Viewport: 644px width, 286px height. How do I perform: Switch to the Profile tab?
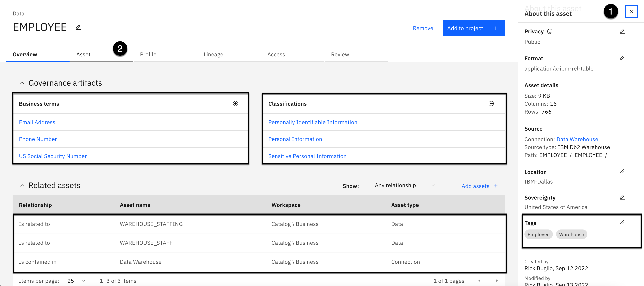[148, 54]
